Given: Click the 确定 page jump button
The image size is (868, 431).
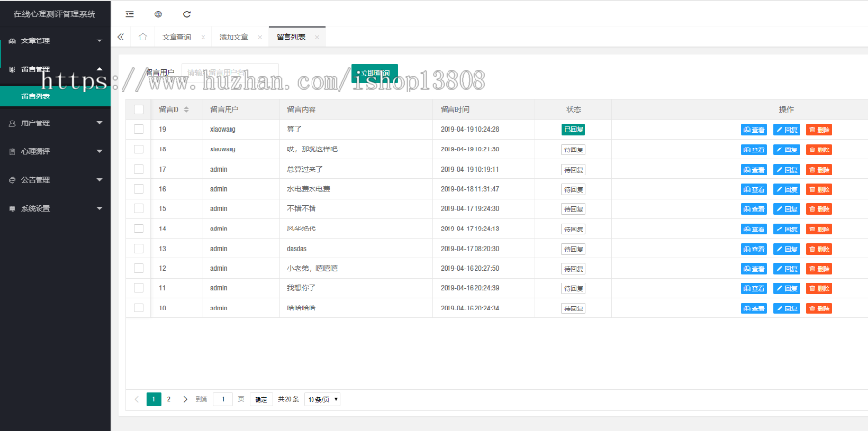Looking at the screenshot, I should coord(261,399).
